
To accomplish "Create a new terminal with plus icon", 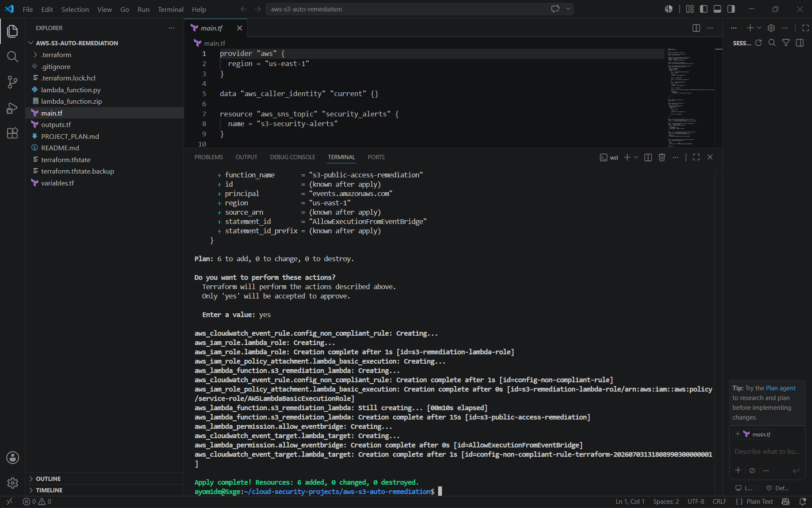I will click(x=627, y=157).
